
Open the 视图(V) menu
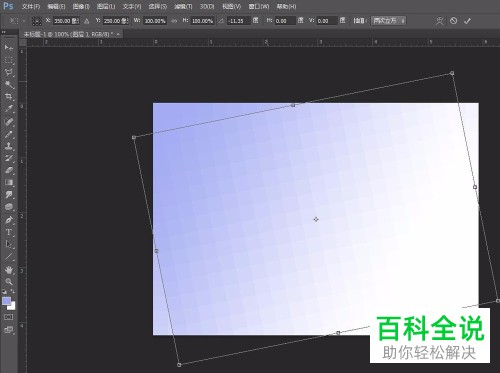(x=231, y=7)
